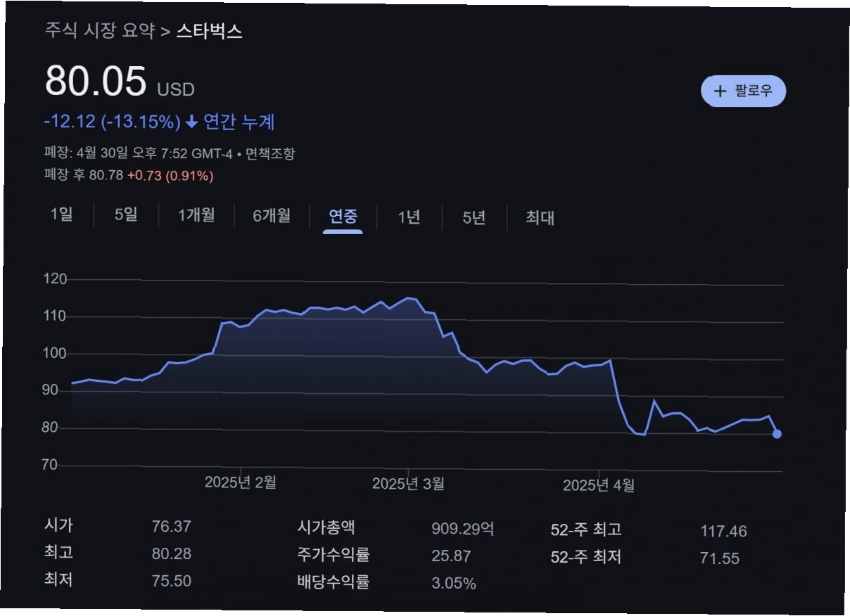Click the 최저 value 75.50

click(x=172, y=581)
